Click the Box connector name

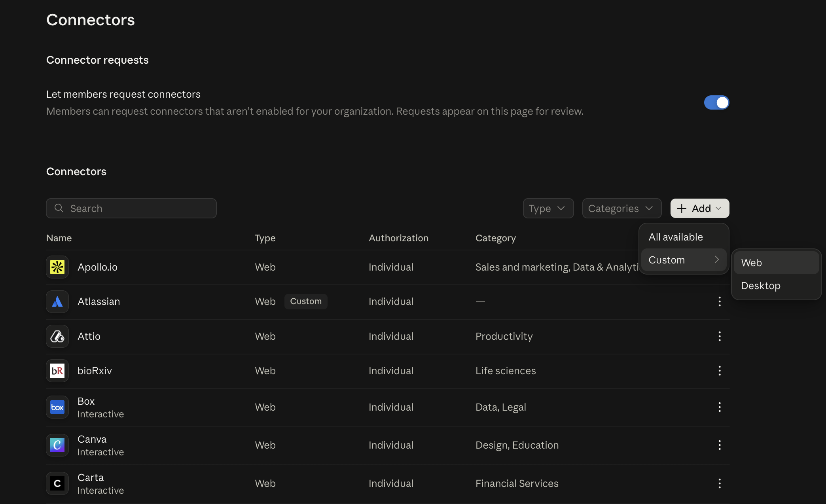click(86, 401)
